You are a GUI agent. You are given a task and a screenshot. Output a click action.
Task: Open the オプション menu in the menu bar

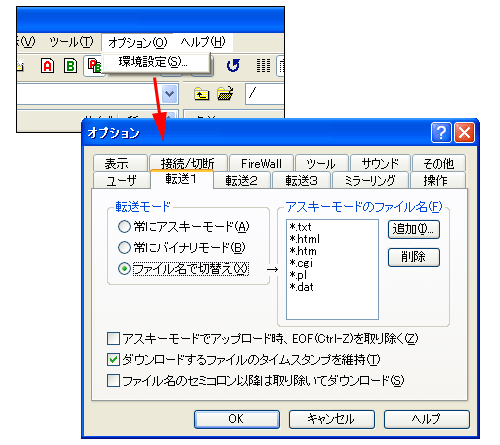click(x=137, y=42)
